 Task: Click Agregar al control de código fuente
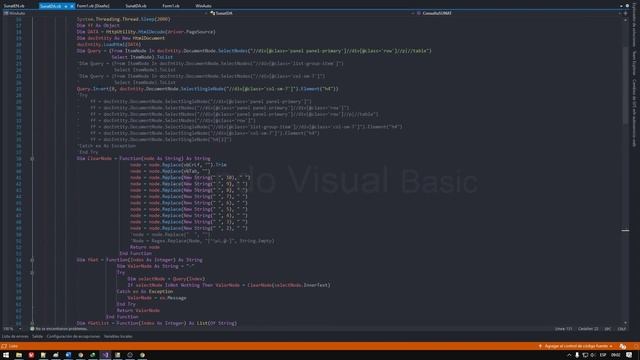pos(576,346)
